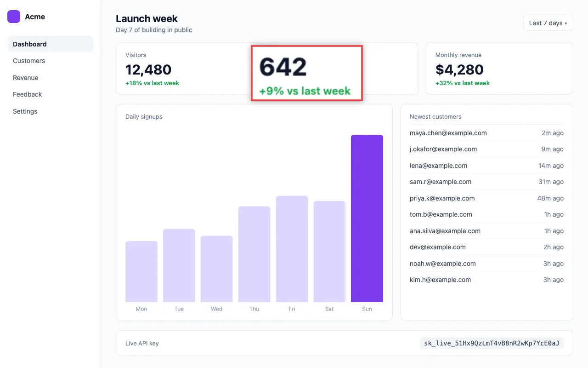
Task: Click the +32% vs last week text
Action: (462, 83)
